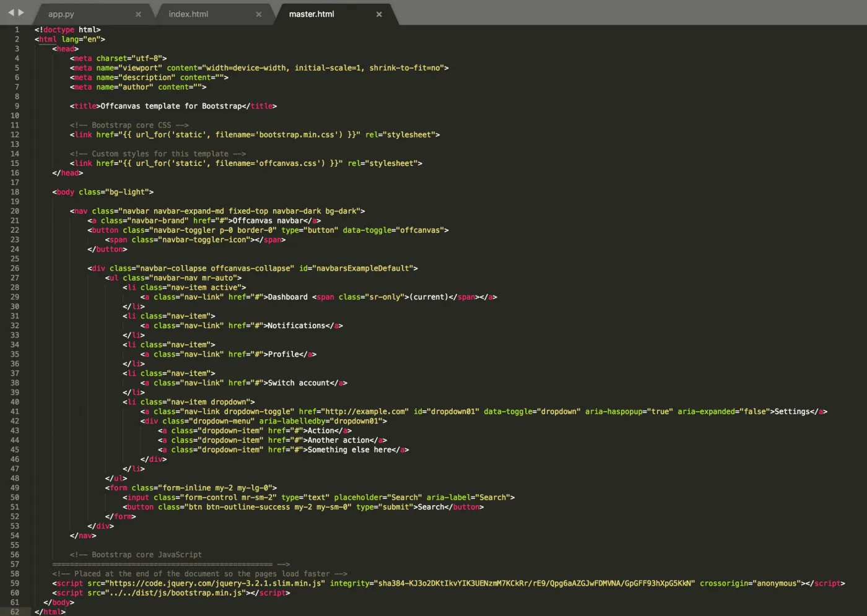867x616 pixels.
Task: Click the 'Profile' link text in code
Action: click(284, 354)
